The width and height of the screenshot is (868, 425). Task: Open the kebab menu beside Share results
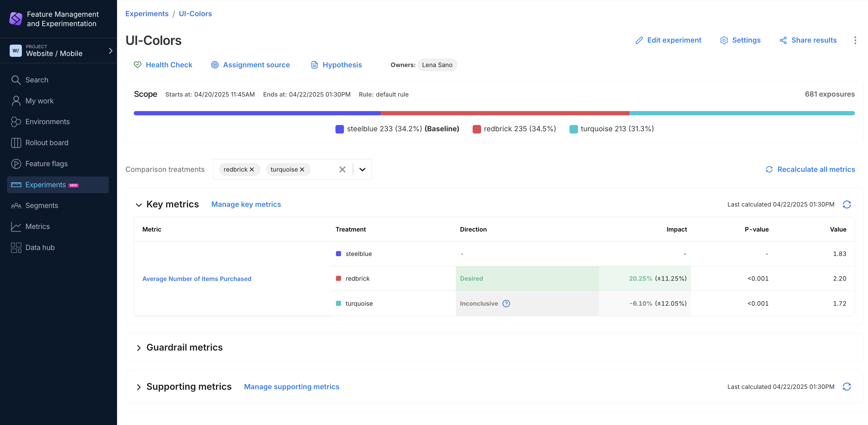pos(855,40)
